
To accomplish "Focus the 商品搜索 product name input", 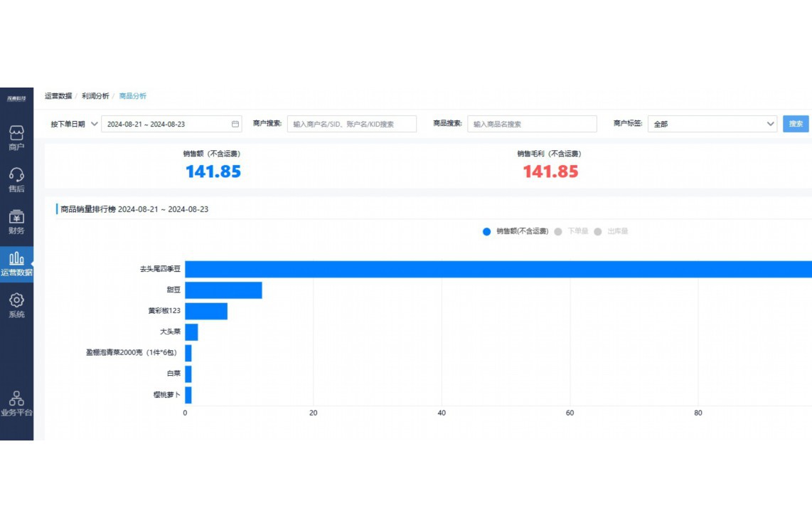I will pos(533,124).
